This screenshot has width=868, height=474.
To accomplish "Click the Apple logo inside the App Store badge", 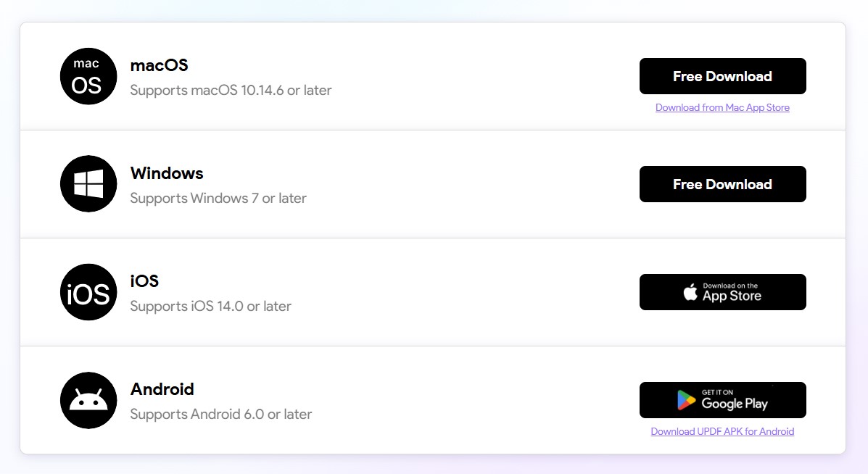I will pyautogui.click(x=691, y=291).
